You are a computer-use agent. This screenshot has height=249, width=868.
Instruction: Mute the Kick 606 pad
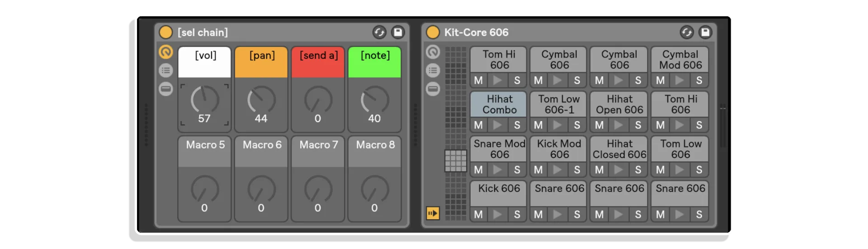tap(478, 214)
